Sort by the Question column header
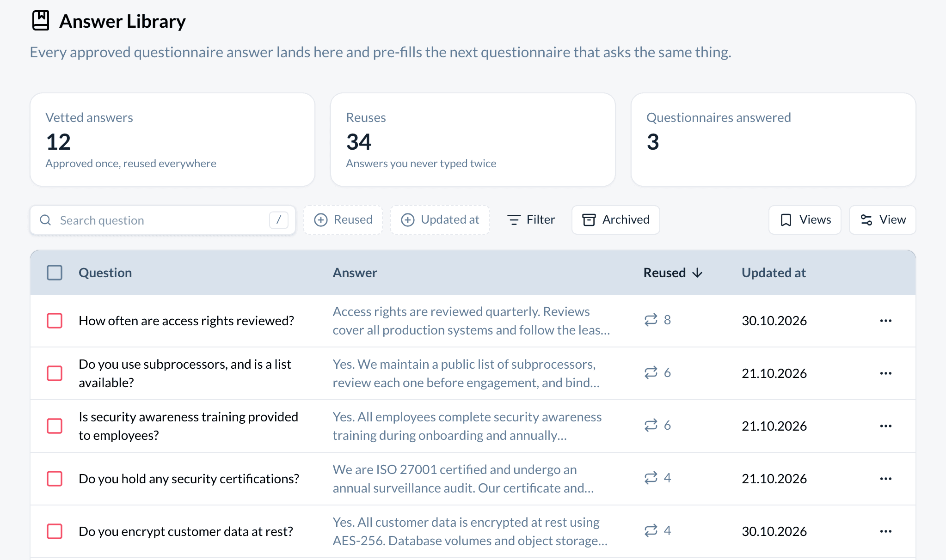Viewport: 946px width, 560px height. (105, 273)
